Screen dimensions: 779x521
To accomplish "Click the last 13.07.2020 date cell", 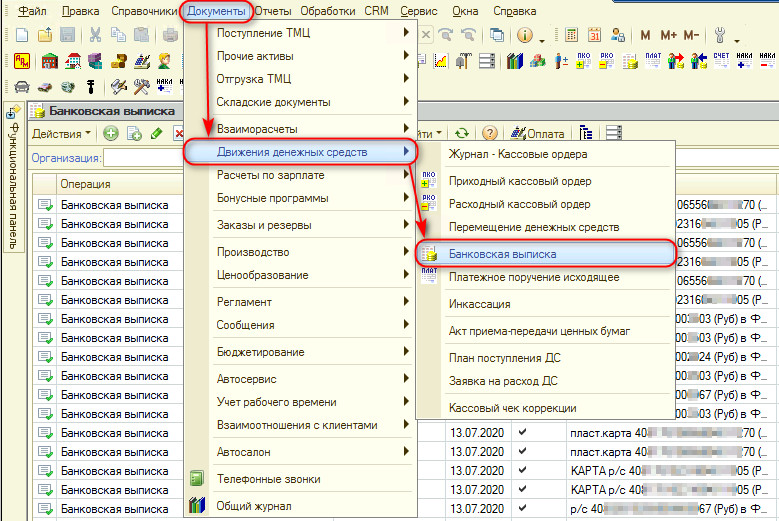I will [x=477, y=509].
